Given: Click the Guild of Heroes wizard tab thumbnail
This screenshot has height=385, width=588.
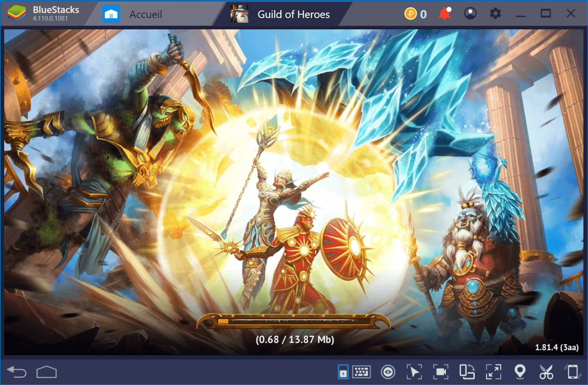Looking at the screenshot, I should tap(239, 14).
